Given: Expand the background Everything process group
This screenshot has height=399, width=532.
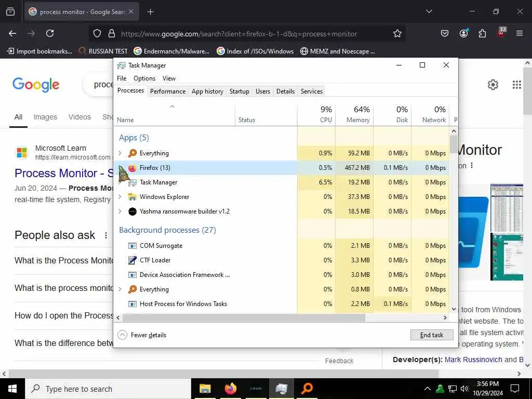Looking at the screenshot, I should pos(120,289).
